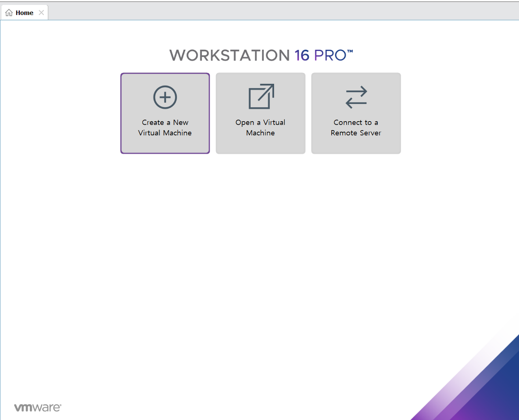Click the Create a New Virtual Machine tile
Viewport: 519px width, 420px height.
[x=165, y=113]
